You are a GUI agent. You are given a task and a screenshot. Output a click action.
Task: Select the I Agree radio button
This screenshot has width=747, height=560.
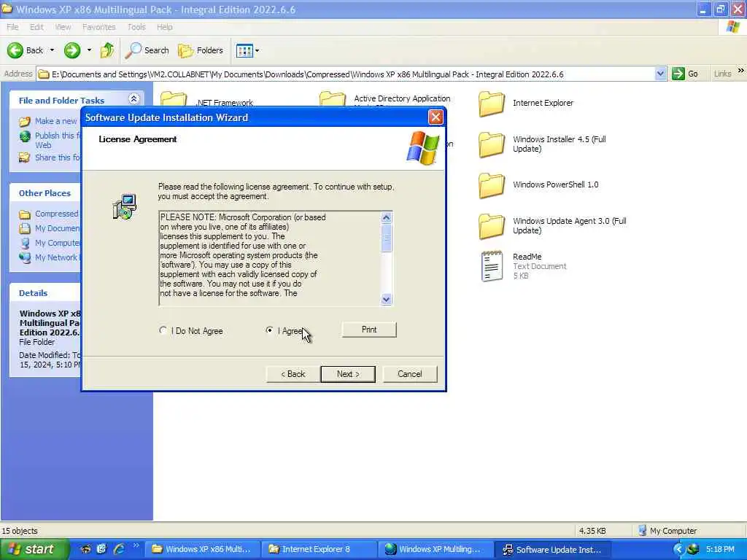point(270,330)
